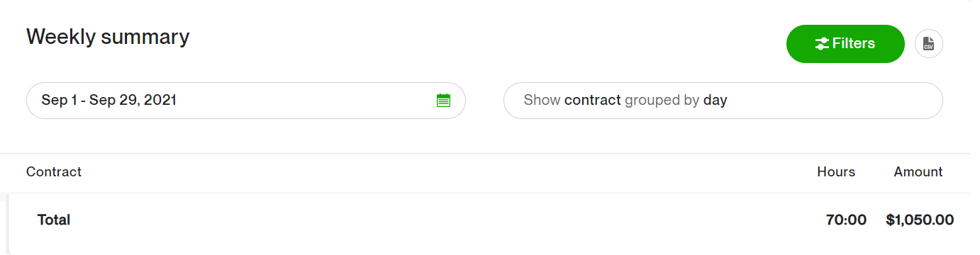Sort by the Amount column header
The width and height of the screenshot is (980, 255).
click(918, 171)
